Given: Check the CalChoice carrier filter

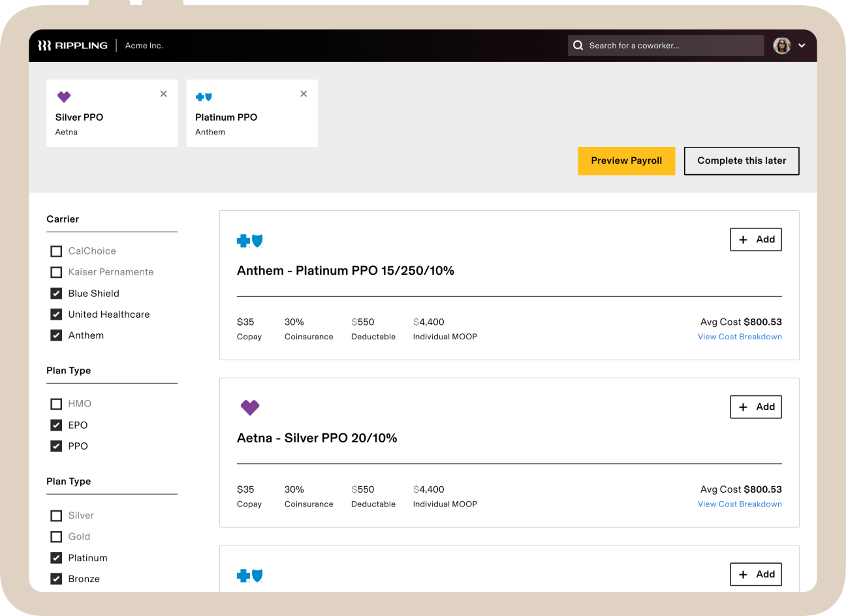Looking at the screenshot, I should pyautogui.click(x=56, y=251).
